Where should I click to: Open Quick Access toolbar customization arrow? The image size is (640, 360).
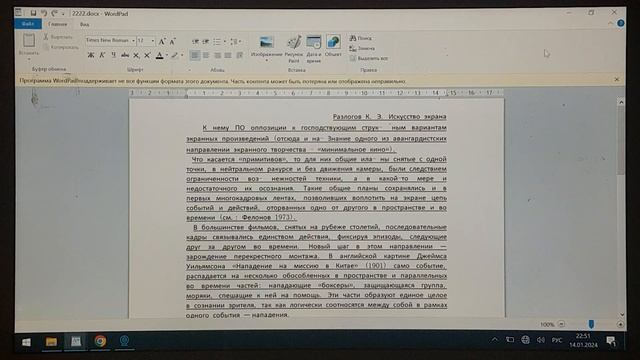(63, 13)
